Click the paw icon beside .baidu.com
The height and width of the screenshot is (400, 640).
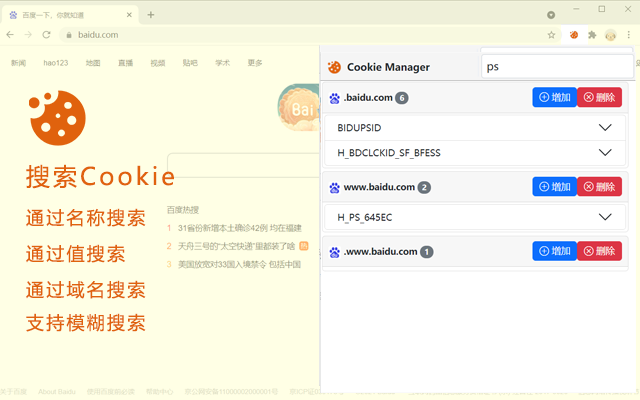tap(335, 98)
